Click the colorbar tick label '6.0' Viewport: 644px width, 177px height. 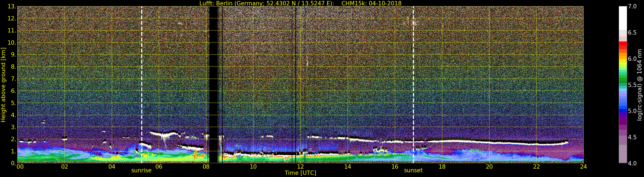[x=632, y=59]
